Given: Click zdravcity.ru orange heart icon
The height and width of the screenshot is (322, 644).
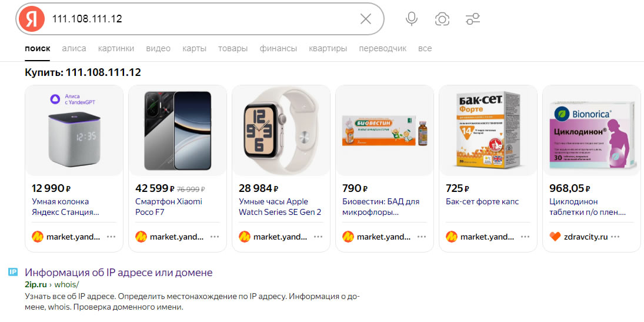Looking at the screenshot, I should point(555,237).
